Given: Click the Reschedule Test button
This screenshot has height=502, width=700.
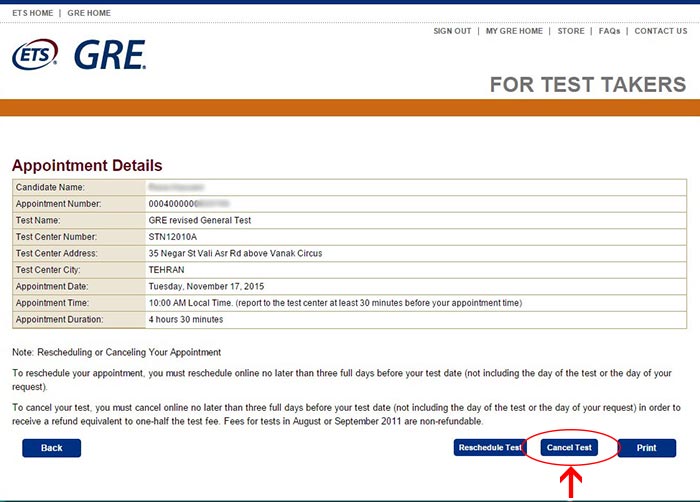Looking at the screenshot, I should pyautogui.click(x=489, y=448).
